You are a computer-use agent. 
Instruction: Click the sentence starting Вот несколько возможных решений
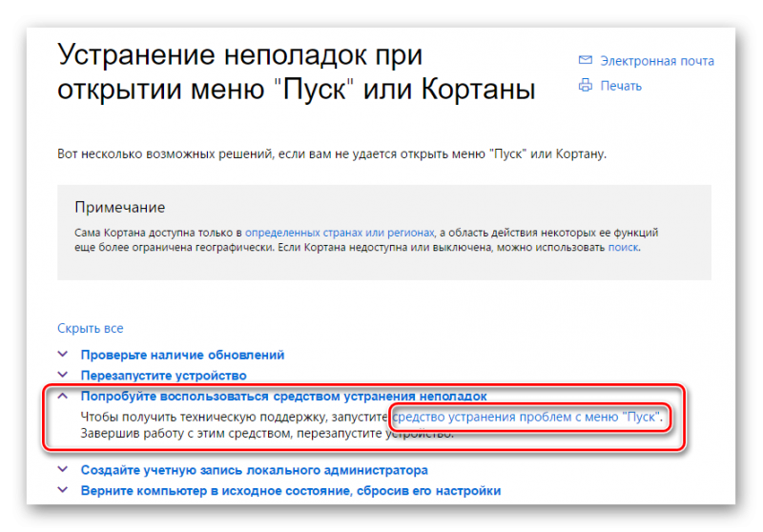pyautogui.click(x=332, y=154)
